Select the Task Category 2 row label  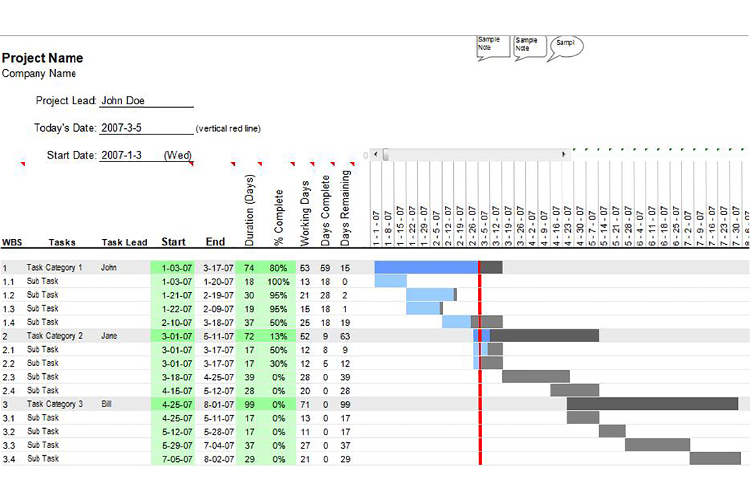point(55,336)
